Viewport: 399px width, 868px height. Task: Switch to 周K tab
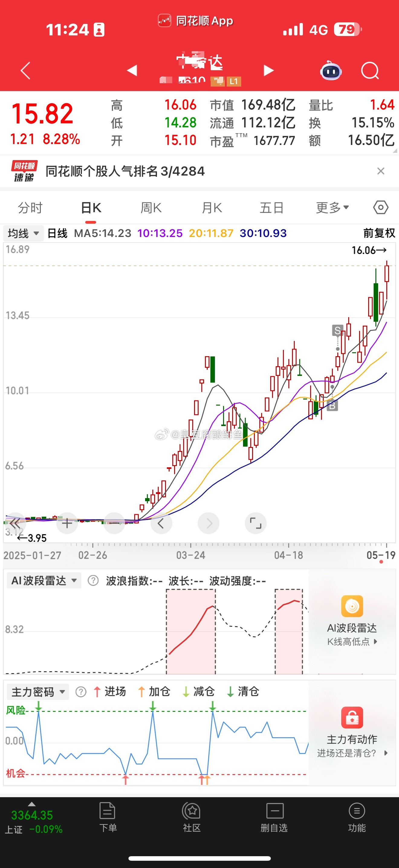pyautogui.click(x=151, y=208)
